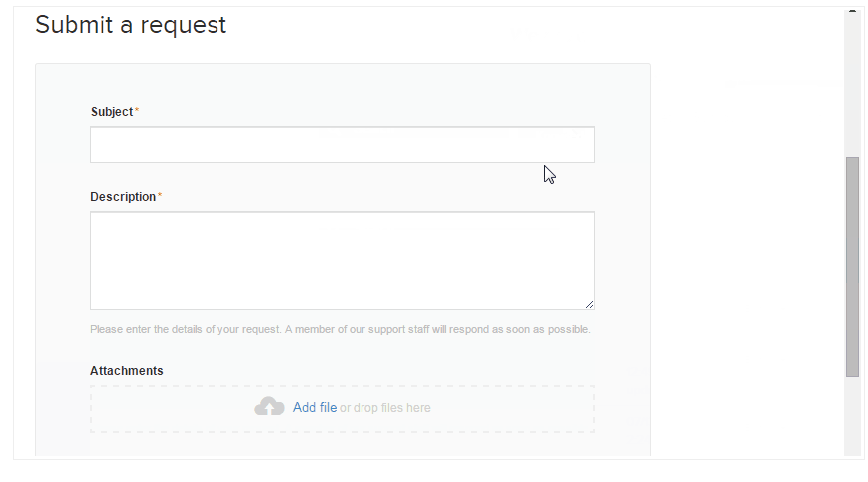
Task: Click the Description field label
Action: [x=123, y=197]
